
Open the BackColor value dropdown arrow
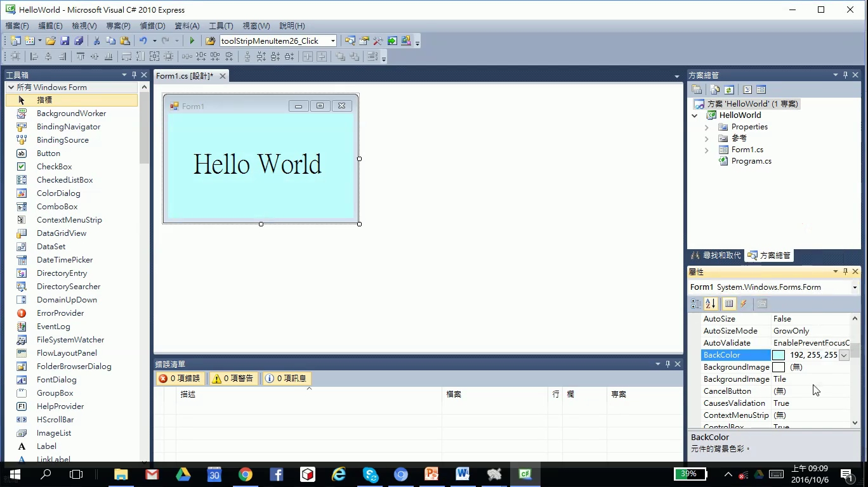844,355
